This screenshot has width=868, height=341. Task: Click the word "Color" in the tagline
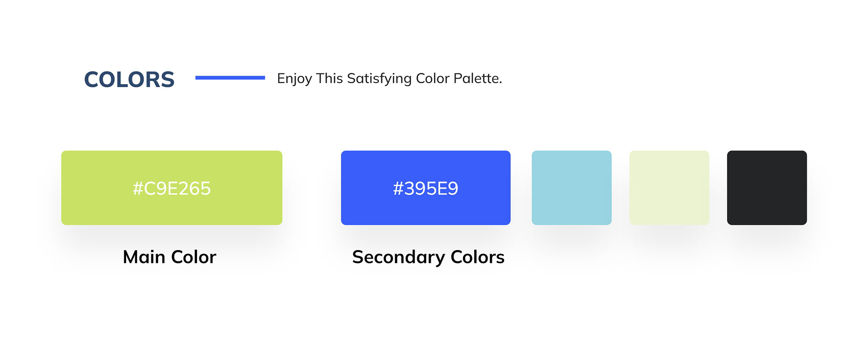click(x=432, y=78)
